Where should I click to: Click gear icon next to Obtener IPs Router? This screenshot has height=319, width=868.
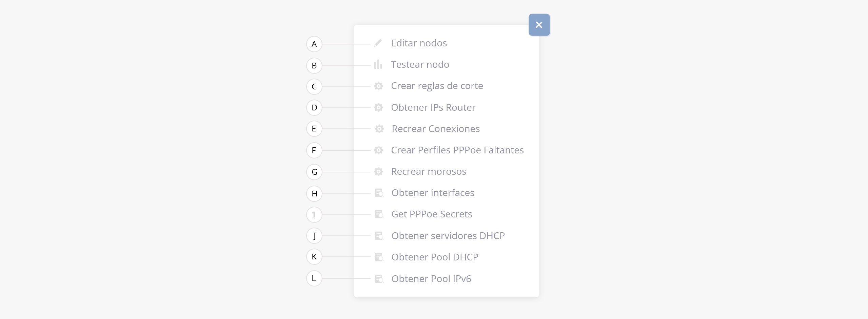click(378, 108)
